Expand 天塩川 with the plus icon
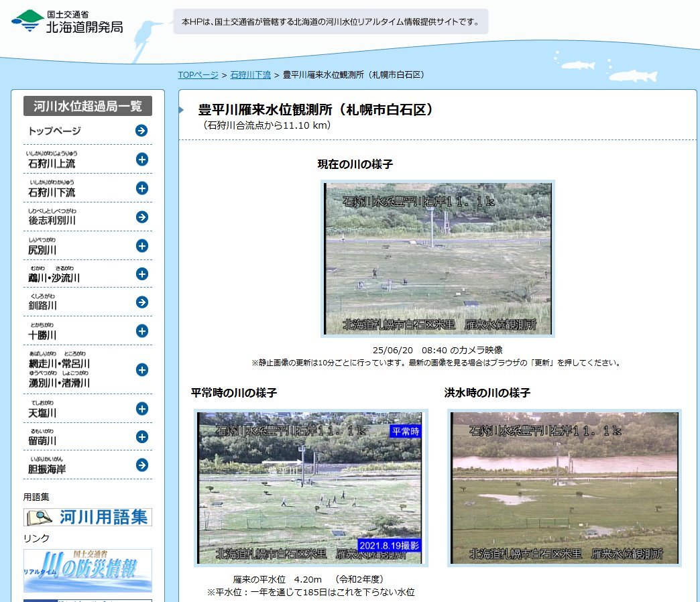The image size is (700, 602). point(141,409)
